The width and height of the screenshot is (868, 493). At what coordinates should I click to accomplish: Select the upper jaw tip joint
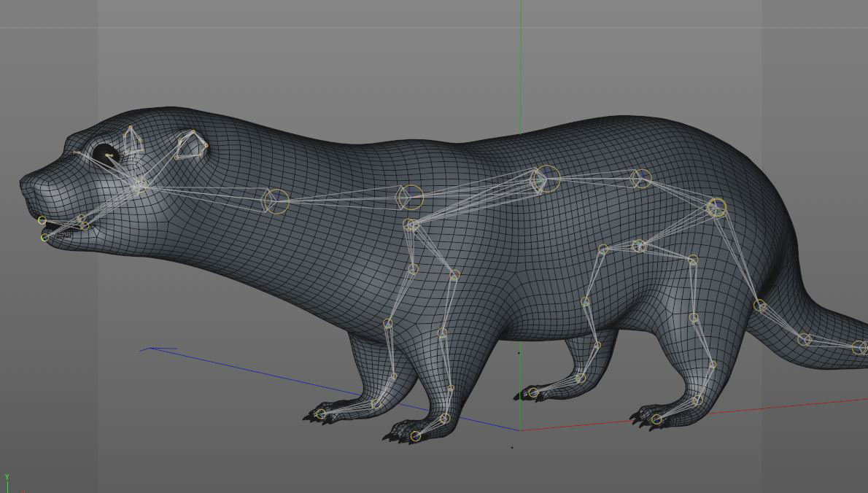tap(42, 220)
